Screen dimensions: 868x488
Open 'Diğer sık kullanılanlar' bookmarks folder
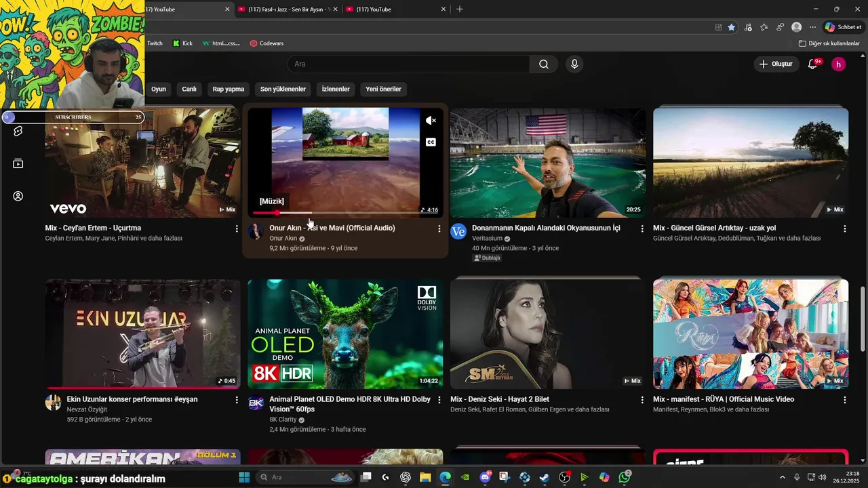[x=829, y=43]
